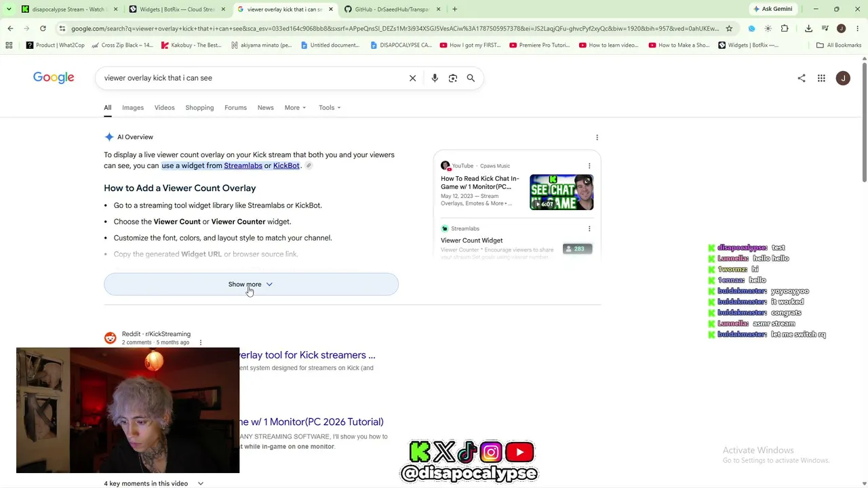Switch to the GitHub DrSaeedHub tab
This screenshot has width=868, height=488.
click(x=392, y=9)
